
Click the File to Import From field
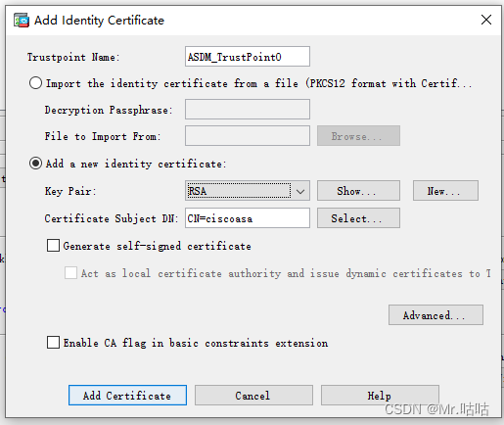click(248, 136)
